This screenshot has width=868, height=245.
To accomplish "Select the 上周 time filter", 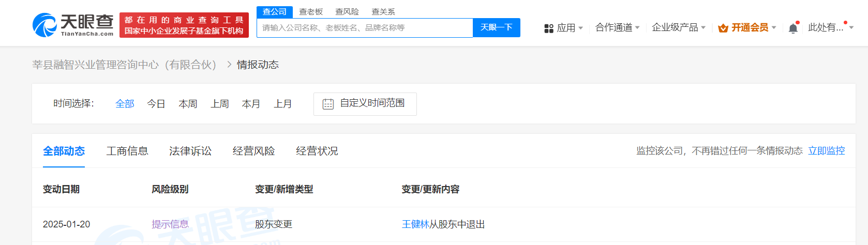I will 220,104.
